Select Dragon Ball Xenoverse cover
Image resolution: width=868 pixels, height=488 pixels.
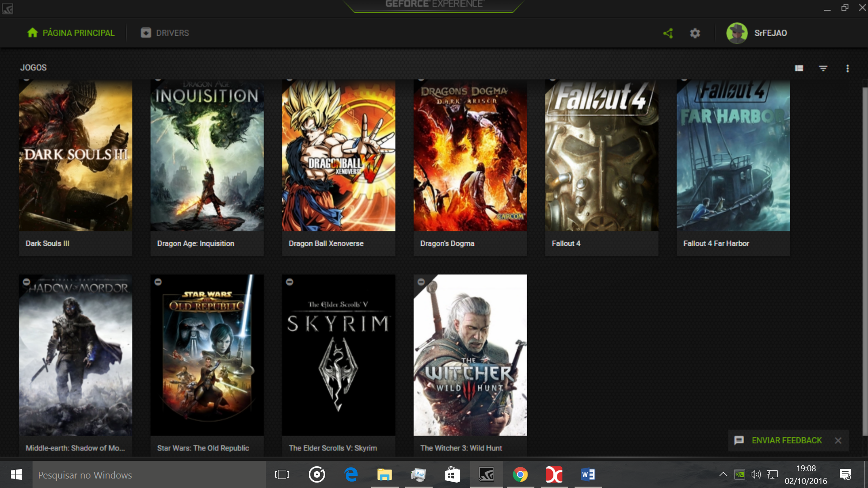click(x=339, y=156)
